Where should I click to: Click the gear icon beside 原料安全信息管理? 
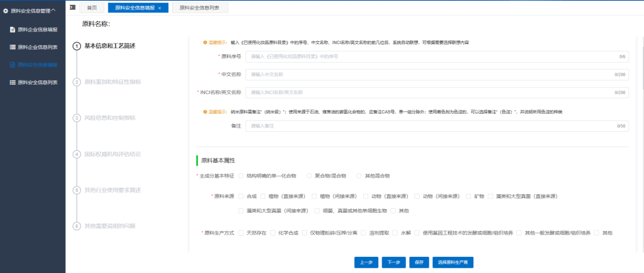tap(6, 11)
